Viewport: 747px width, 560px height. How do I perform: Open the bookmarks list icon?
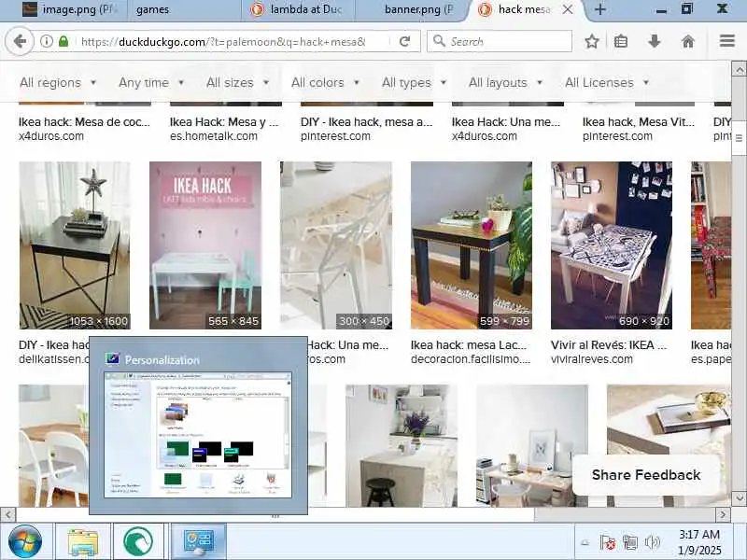click(621, 41)
